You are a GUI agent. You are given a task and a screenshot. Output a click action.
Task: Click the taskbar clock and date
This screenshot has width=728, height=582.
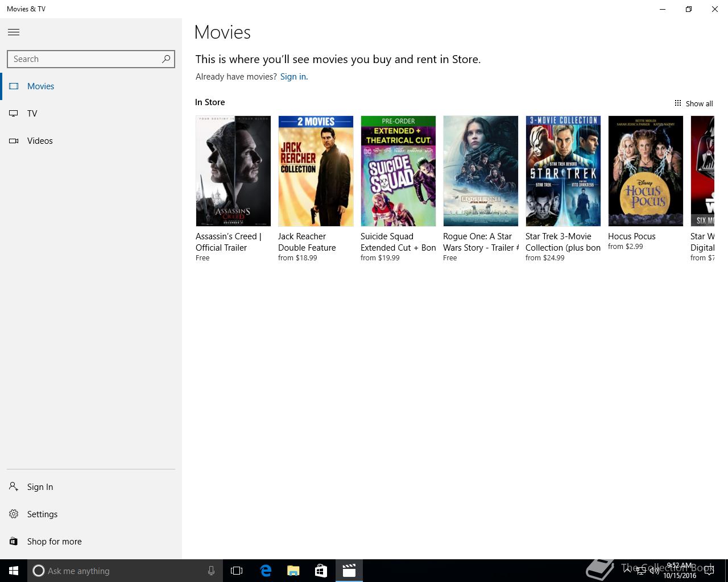point(680,571)
